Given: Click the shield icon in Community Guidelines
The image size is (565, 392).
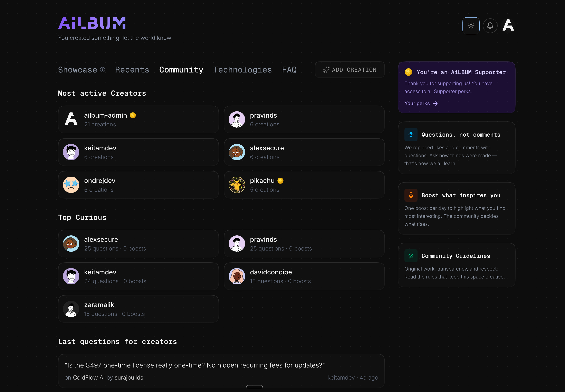Looking at the screenshot, I should point(411,256).
